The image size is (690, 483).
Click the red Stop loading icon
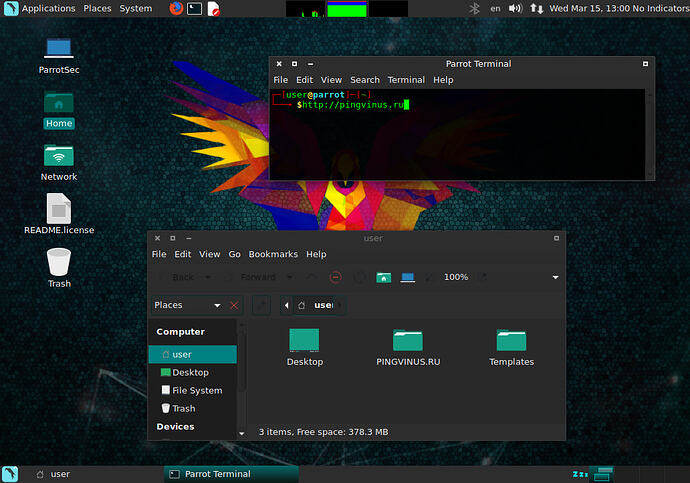click(x=335, y=277)
